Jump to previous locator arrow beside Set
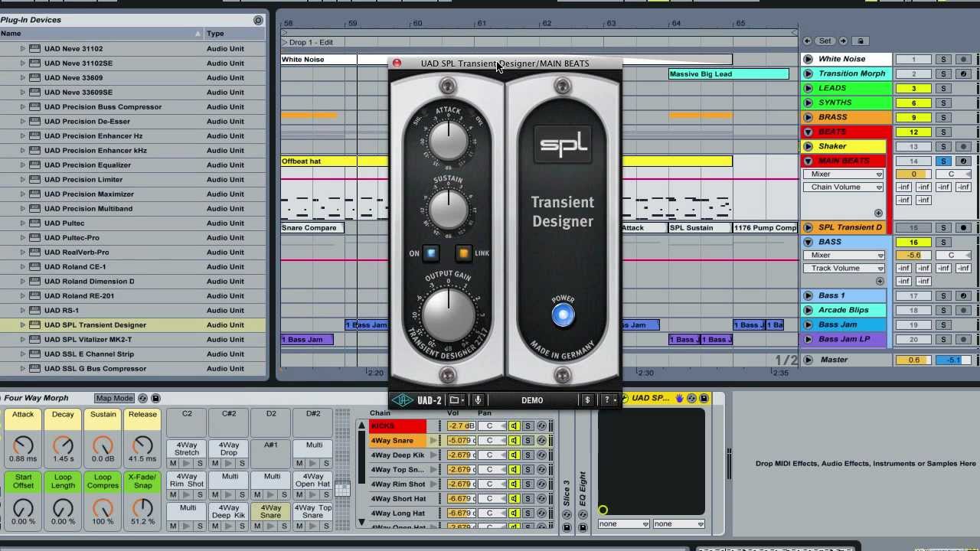 (x=807, y=41)
